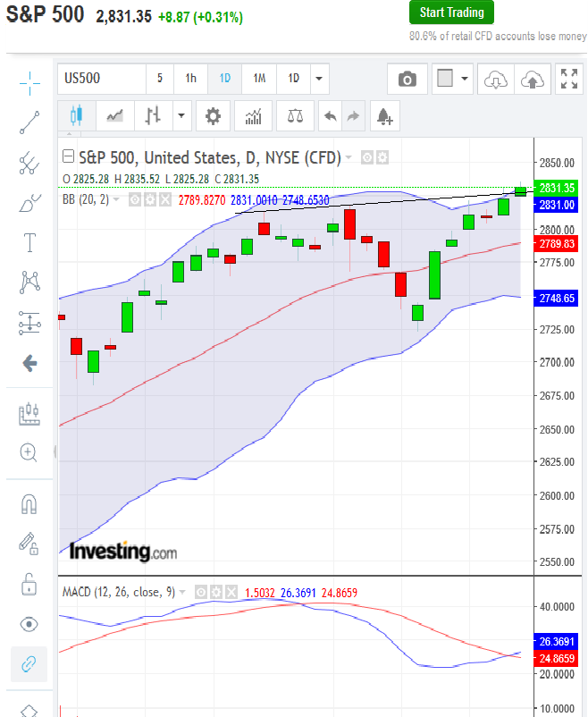Switch to 1M interval
Viewport: 588px width, 717px height.
pos(259,79)
